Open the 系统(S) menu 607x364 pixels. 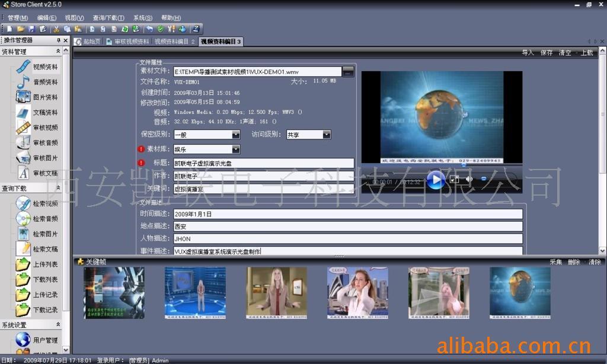coord(143,18)
